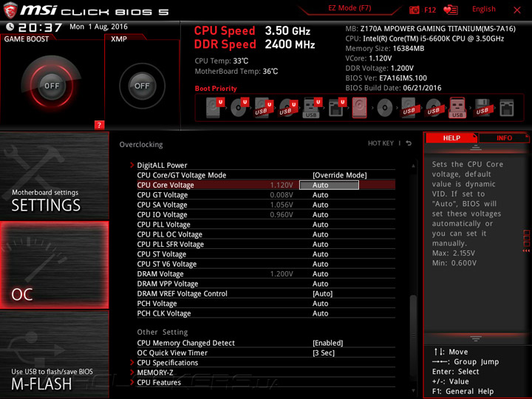
Task: Open the M-FLASH section
Action: coord(54,355)
